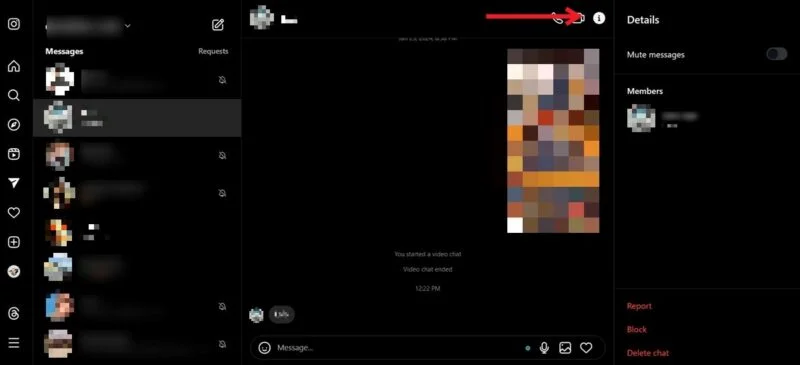Viewport: 800px width, 365px height.
Task: Click Delete chat in Details
Action: tap(647, 353)
